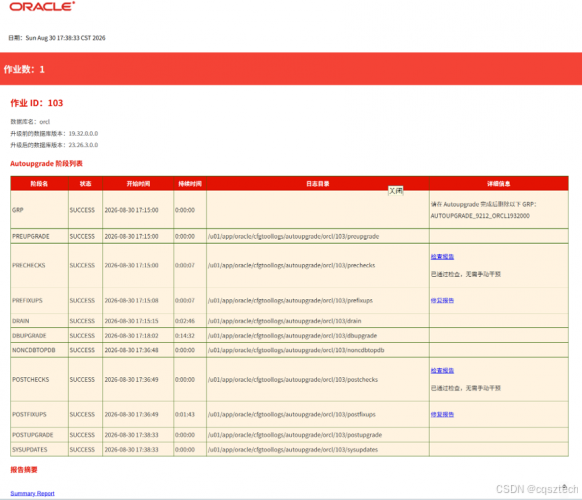
Task: Click the DBUPGRADE duration '0:14:32'
Action: pos(185,336)
